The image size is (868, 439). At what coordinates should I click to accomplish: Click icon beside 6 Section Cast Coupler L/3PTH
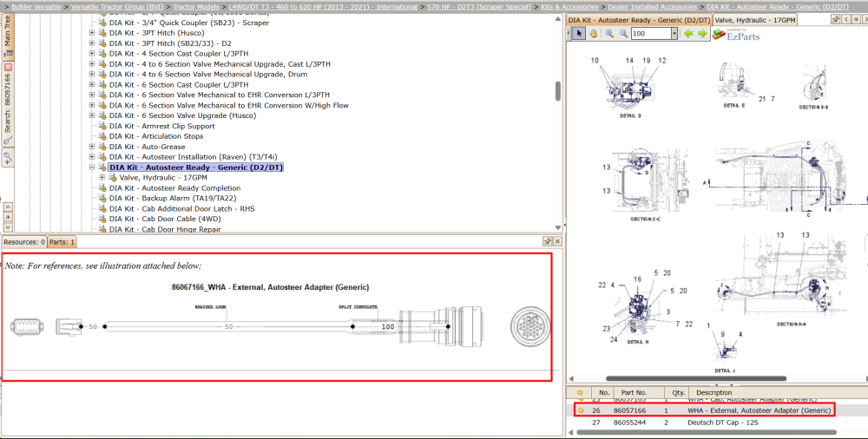coord(102,85)
